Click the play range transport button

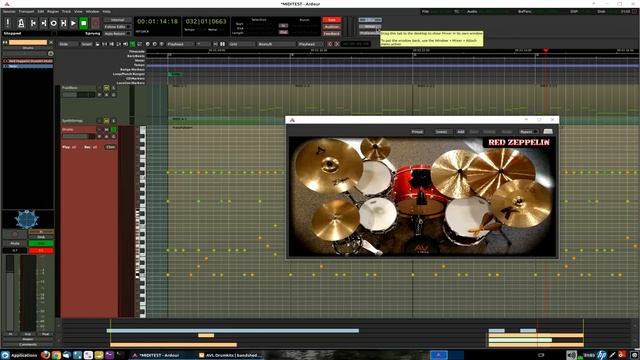[x=64, y=23]
